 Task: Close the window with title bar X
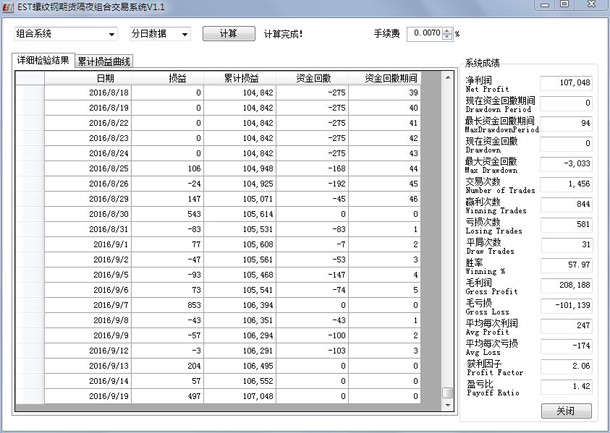[x=591, y=4]
